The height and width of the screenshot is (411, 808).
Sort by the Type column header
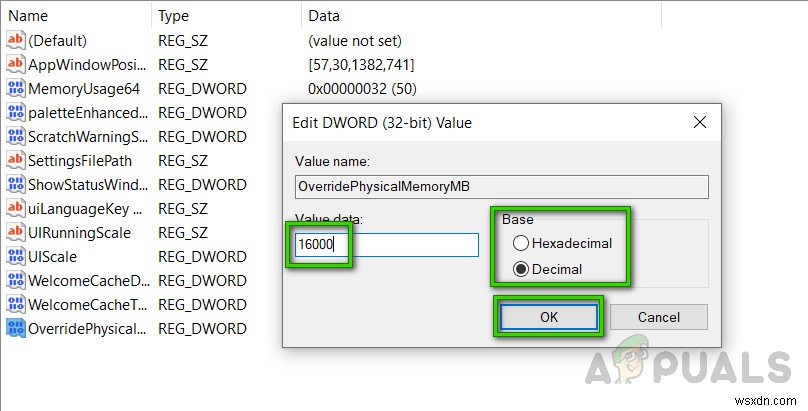(x=225, y=15)
